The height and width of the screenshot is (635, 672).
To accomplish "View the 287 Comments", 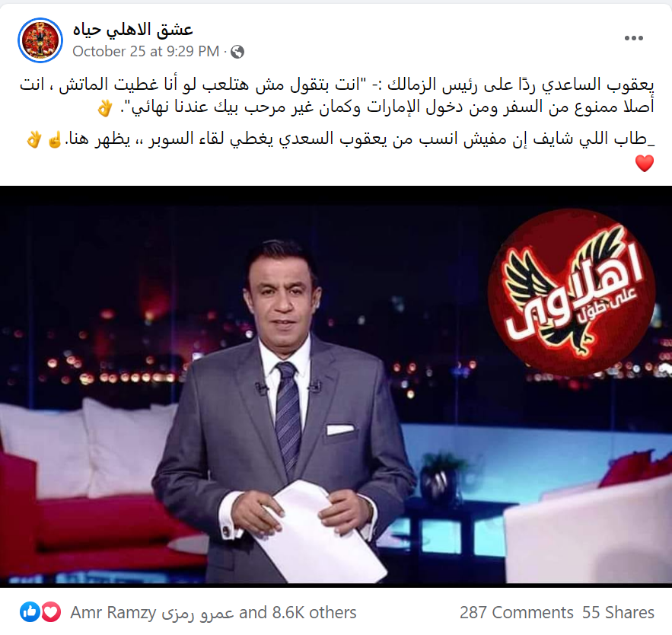I will point(517,612).
